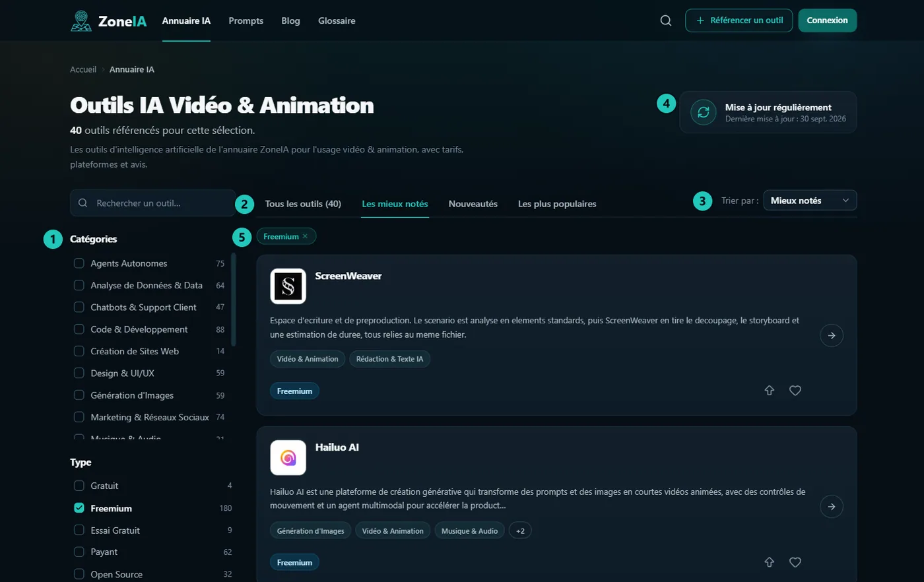Click the Freemium badge on ScreenWeaver card

point(294,391)
